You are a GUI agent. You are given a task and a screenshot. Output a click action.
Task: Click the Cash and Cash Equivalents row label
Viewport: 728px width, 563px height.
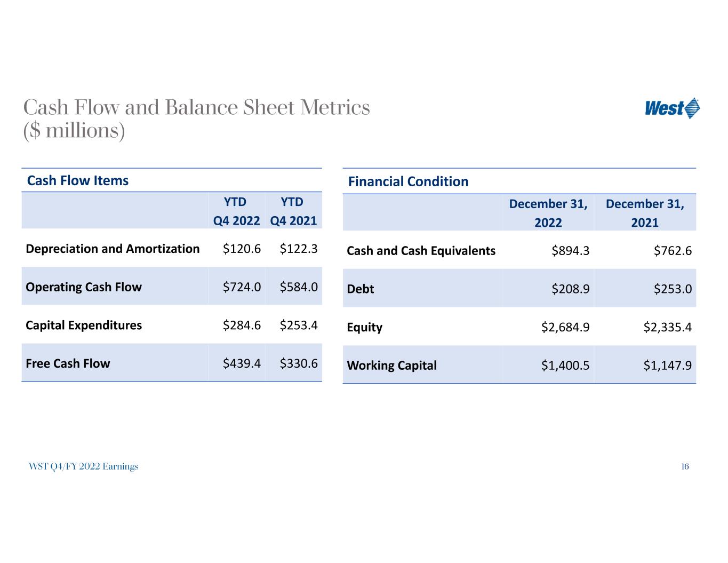coord(421,251)
